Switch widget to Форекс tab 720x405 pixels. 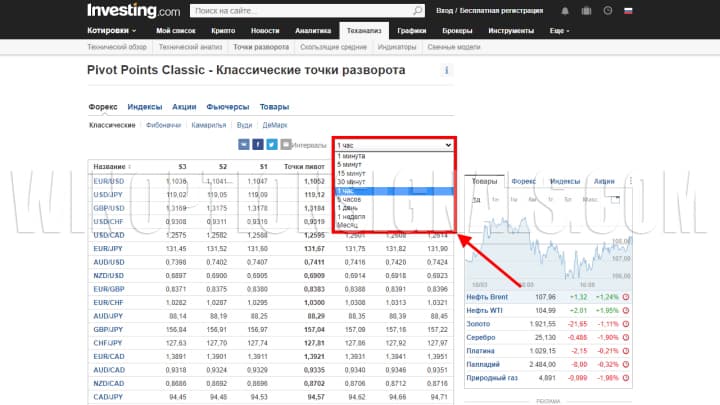tap(523, 181)
